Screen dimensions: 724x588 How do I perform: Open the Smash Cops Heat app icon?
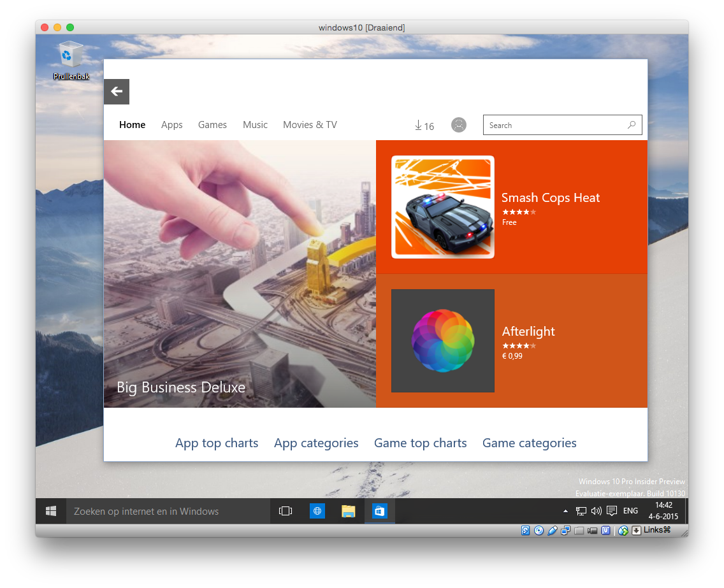coord(442,207)
